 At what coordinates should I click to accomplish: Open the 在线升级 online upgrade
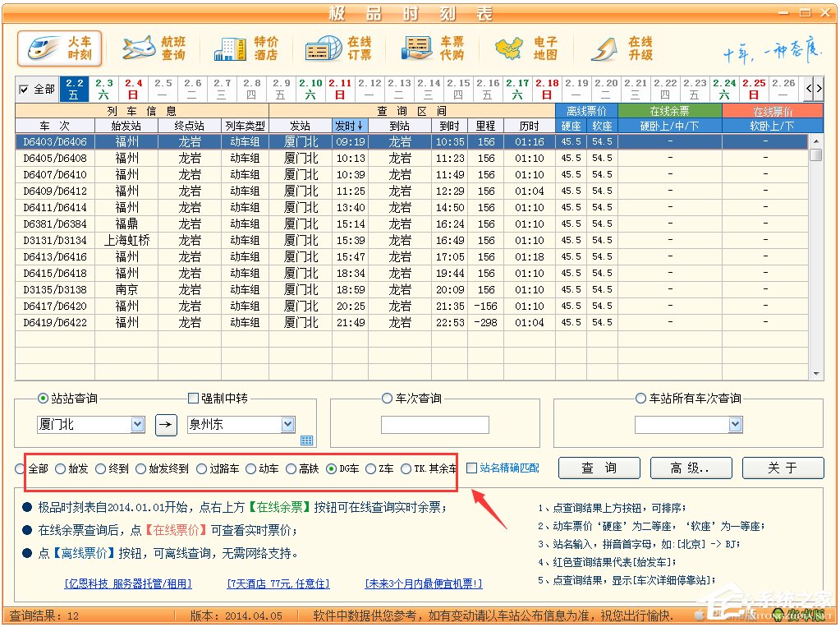622,48
